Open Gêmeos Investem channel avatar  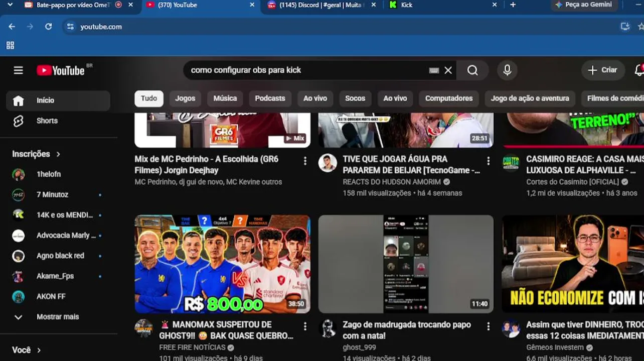point(511,328)
